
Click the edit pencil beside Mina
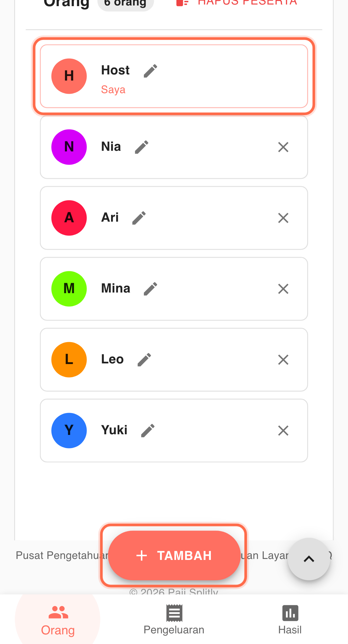click(x=150, y=289)
